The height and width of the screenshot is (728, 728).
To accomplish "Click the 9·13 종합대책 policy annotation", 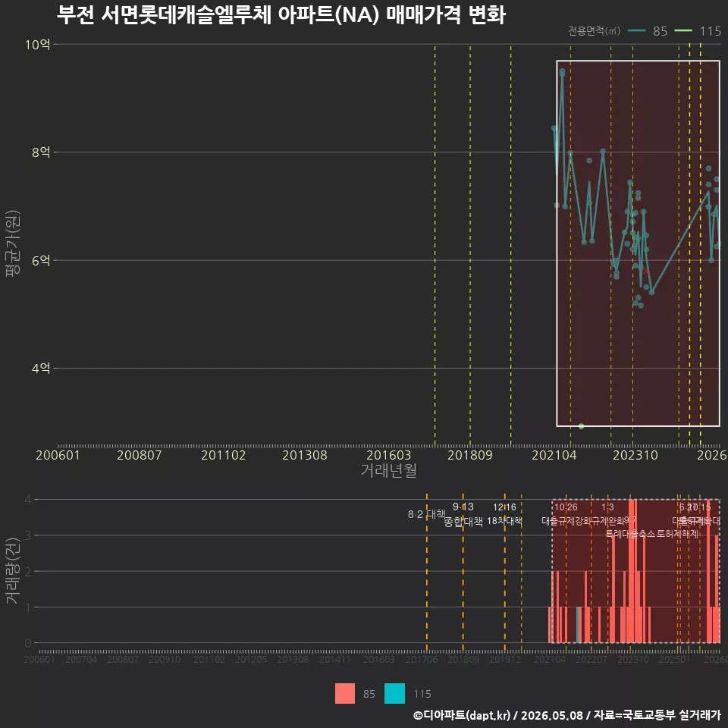I will coord(463,514).
